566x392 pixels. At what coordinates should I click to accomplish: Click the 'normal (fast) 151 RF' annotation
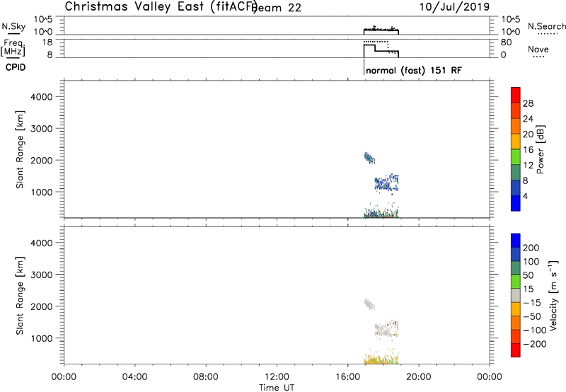(x=414, y=70)
